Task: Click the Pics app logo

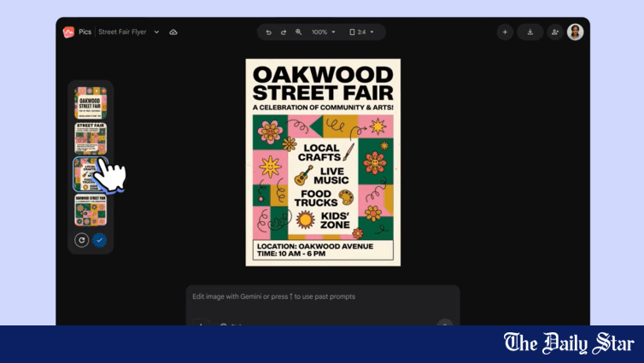Action: pos(68,32)
